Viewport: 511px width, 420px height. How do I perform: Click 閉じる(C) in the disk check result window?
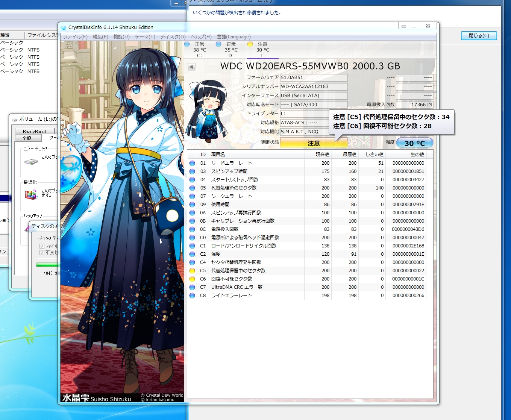(x=479, y=36)
